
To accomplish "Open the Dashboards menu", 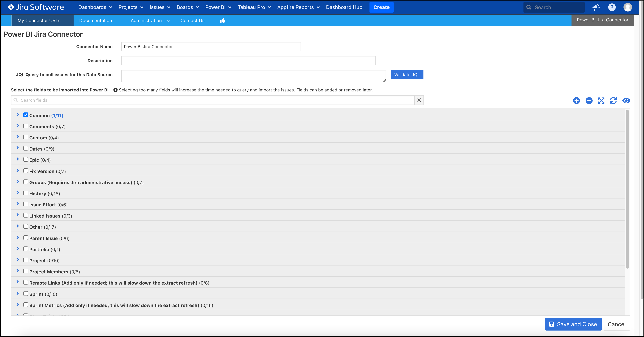I will click(x=95, y=7).
